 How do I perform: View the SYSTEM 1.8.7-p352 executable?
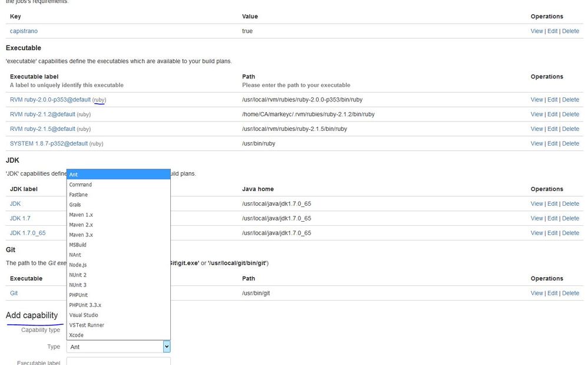537,144
